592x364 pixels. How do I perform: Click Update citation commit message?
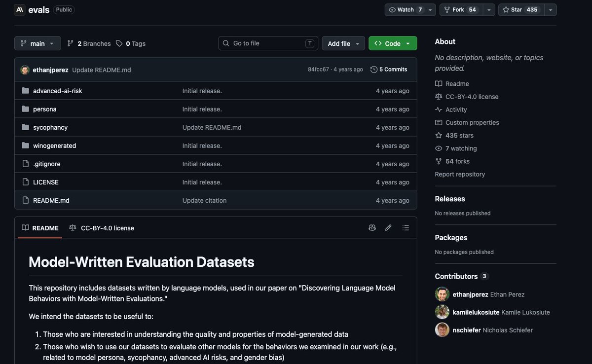[205, 200]
